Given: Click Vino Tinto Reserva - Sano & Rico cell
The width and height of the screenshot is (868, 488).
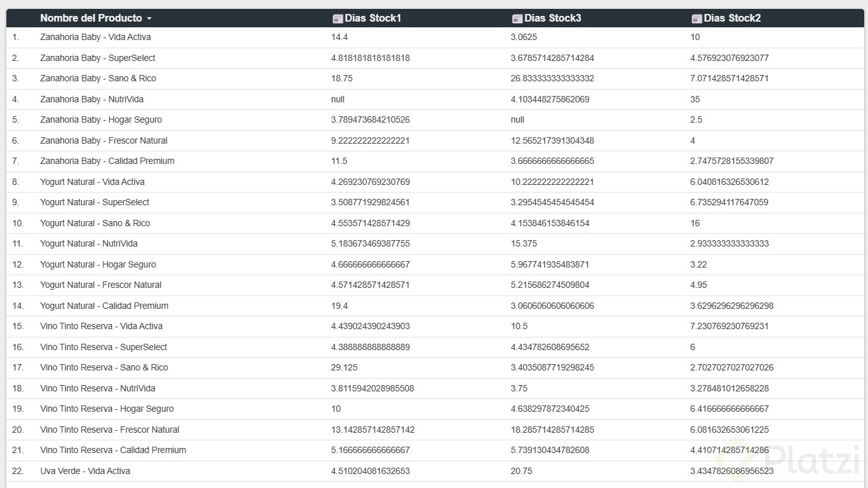Looking at the screenshot, I should tap(104, 367).
